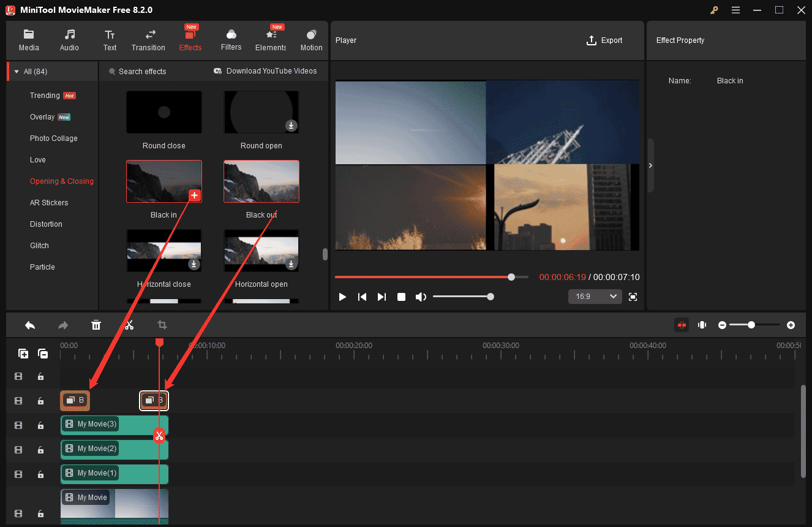Open the hamburger main menu
The width and height of the screenshot is (812, 527).
coord(735,10)
